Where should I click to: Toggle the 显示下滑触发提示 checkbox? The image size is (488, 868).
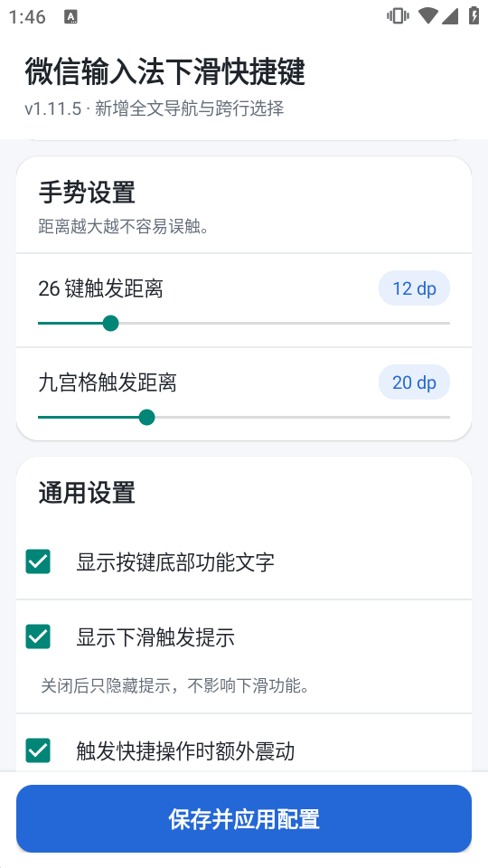(38, 637)
